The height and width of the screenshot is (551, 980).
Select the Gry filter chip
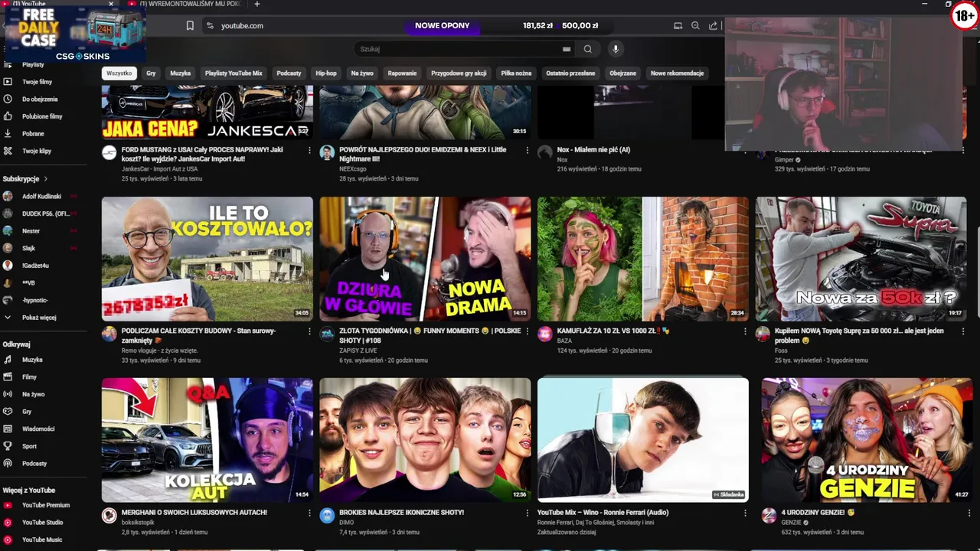click(151, 73)
